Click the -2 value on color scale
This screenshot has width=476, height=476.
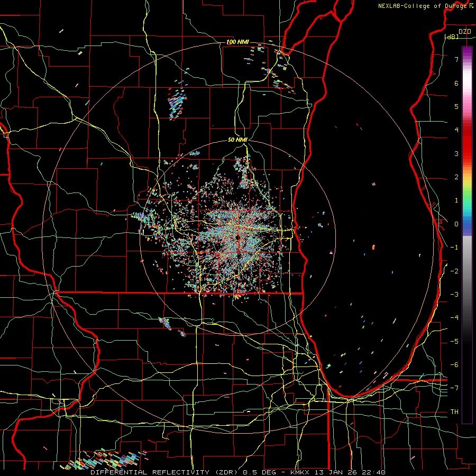(454, 271)
